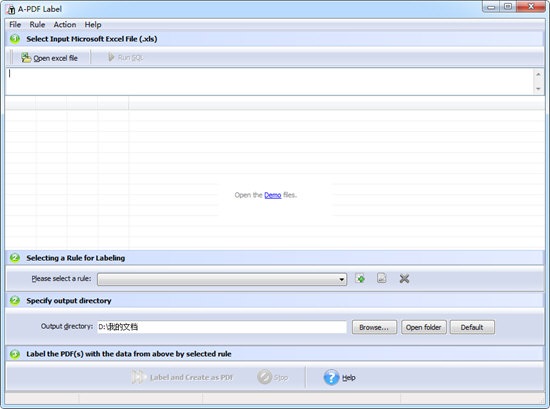
Task: Click the green icon beside Selecting a Rule
Action: coord(15,258)
